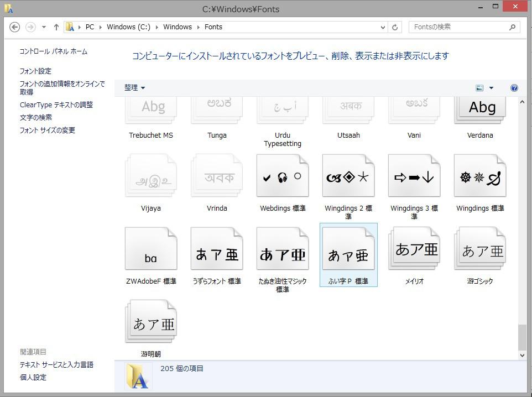Select Windows (C:) breadcrumb segment

click(x=128, y=27)
